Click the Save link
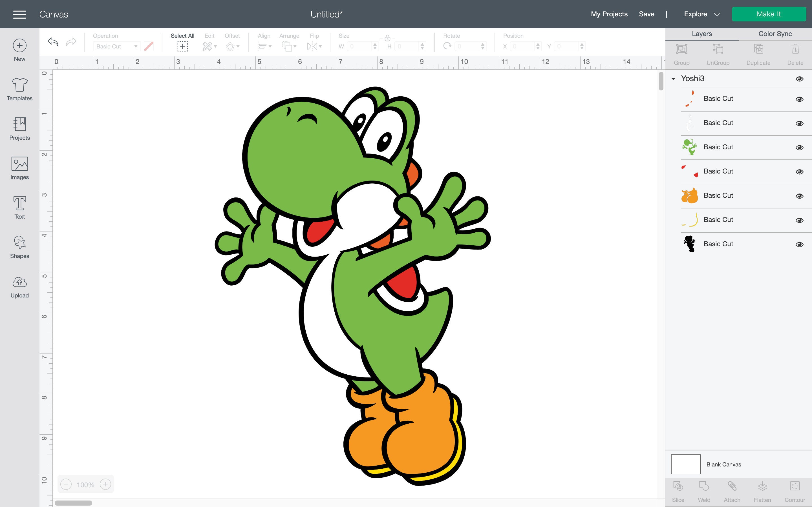 (646, 14)
